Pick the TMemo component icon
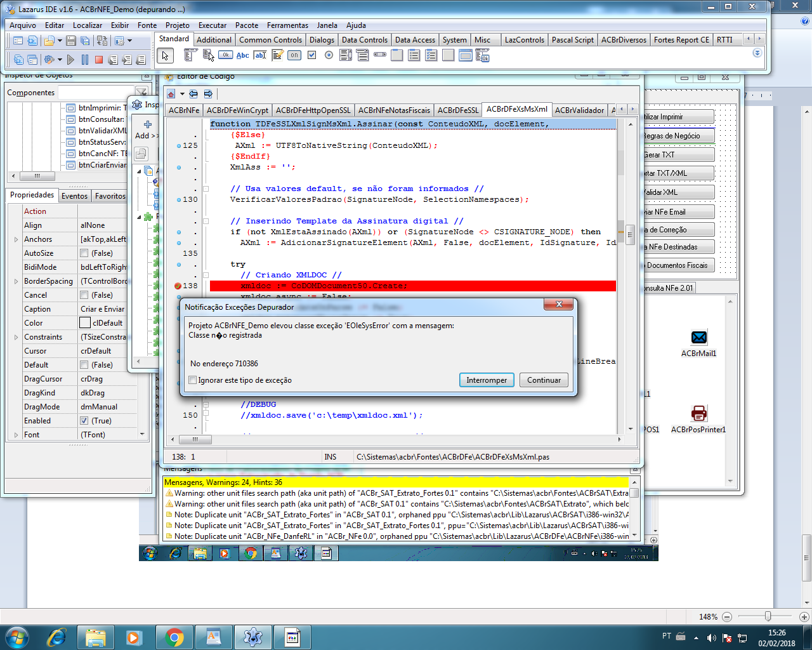The image size is (812, 650). (x=277, y=55)
